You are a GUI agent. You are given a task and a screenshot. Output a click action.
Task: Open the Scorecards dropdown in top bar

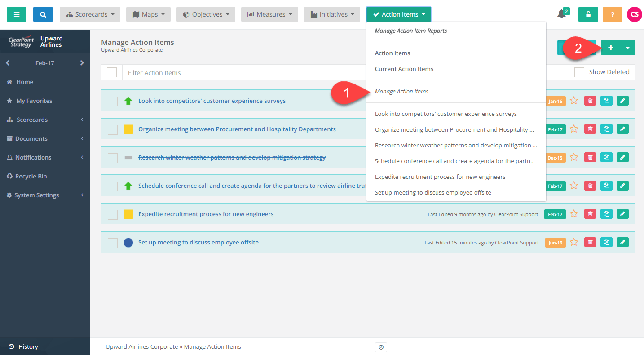[90, 14]
